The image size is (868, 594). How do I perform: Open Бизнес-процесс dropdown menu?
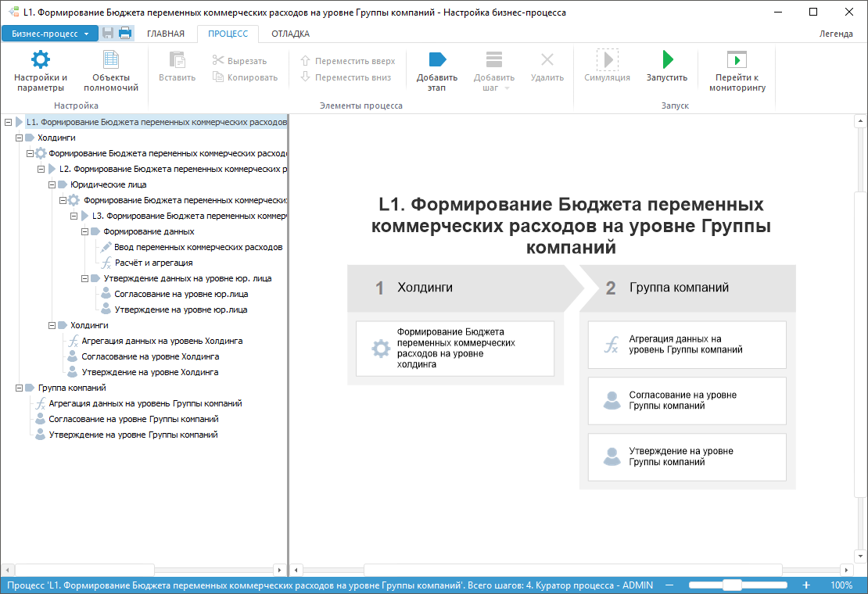click(x=50, y=34)
